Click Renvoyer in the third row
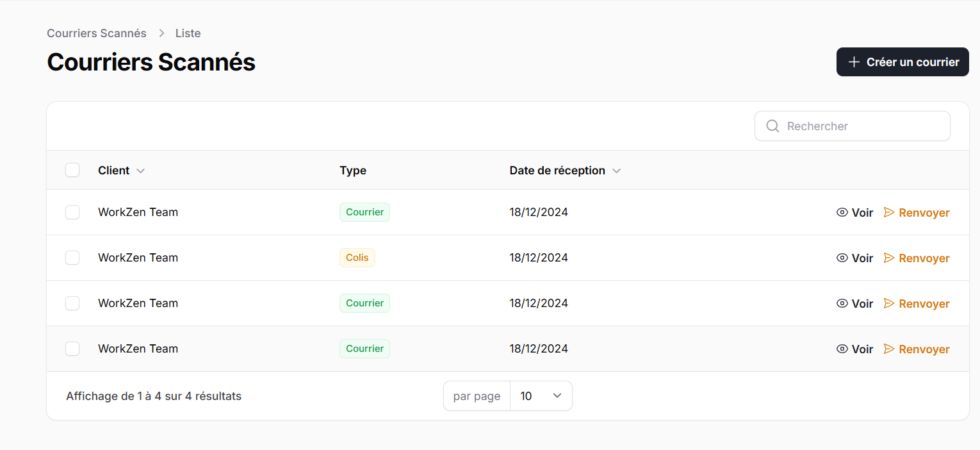 [924, 304]
